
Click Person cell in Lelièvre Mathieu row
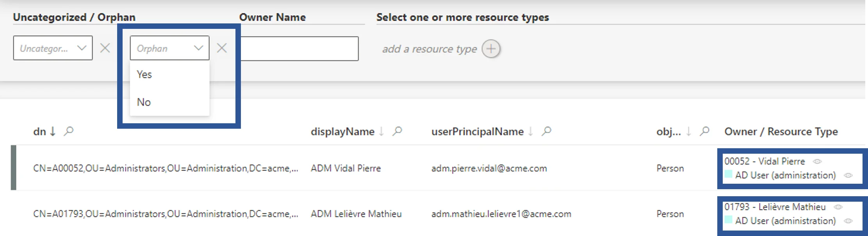click(670, 214)
